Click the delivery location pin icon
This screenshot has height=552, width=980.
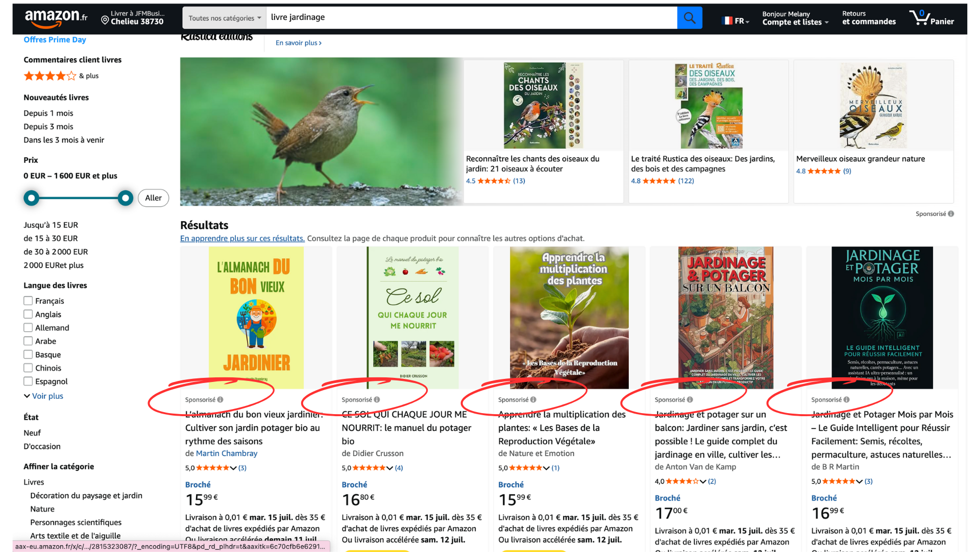[105, 20]
